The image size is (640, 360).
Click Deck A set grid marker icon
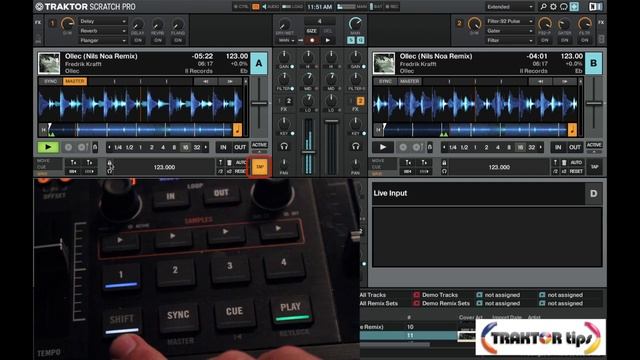point(220,162)
